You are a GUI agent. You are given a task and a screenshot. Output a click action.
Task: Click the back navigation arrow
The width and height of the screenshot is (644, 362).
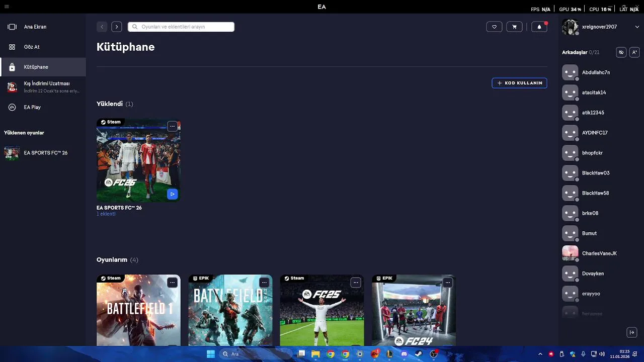102,27
